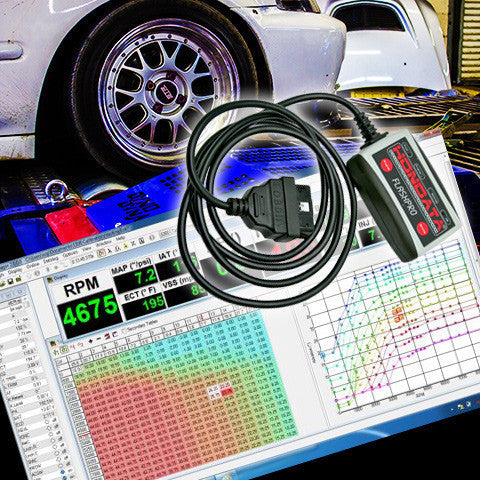The height and width of the screenshot is (480, 480).
Task: Click the minus decrease table toolbar icon
Action: (x=99, y=338)
